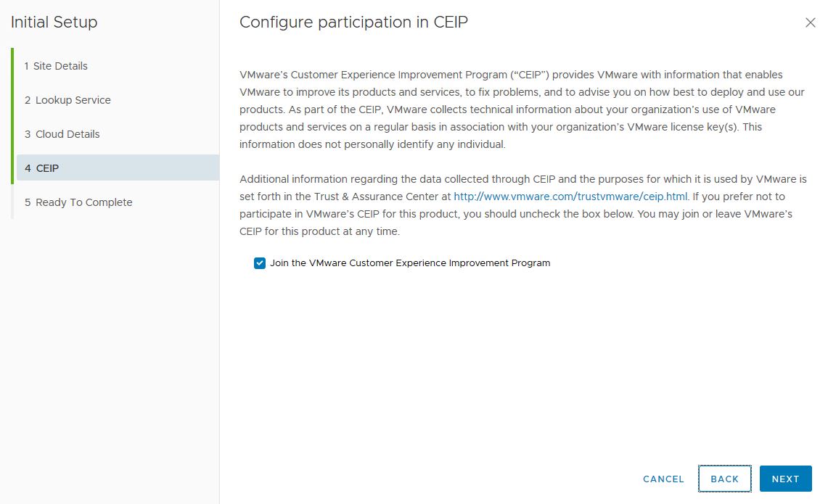Click the Configure participation in CEIP heading
The height and width of the screenshot is (504, 828).
click(353, 22)
